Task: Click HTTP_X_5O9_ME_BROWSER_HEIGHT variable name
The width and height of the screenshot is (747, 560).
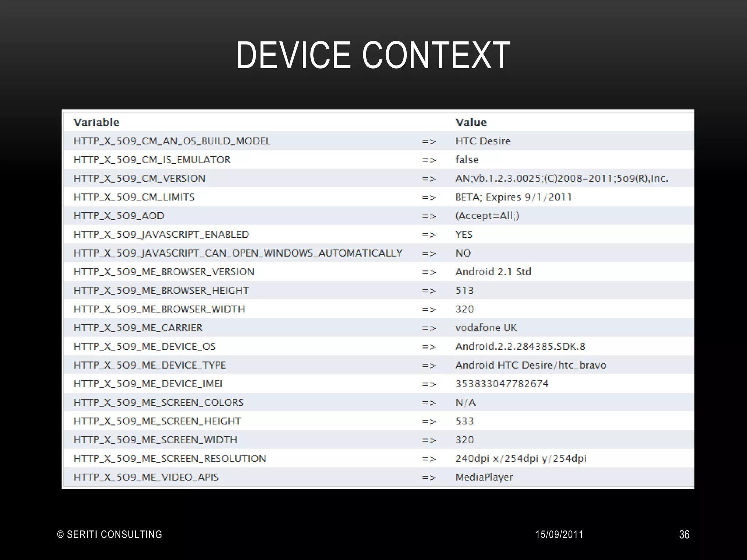Action: pyautogui.click(x=161, y=291)
